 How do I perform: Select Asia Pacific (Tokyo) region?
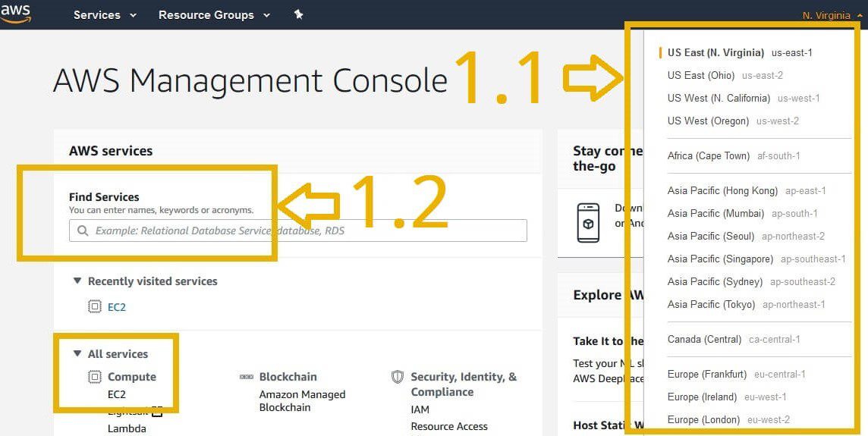point(711,304)
